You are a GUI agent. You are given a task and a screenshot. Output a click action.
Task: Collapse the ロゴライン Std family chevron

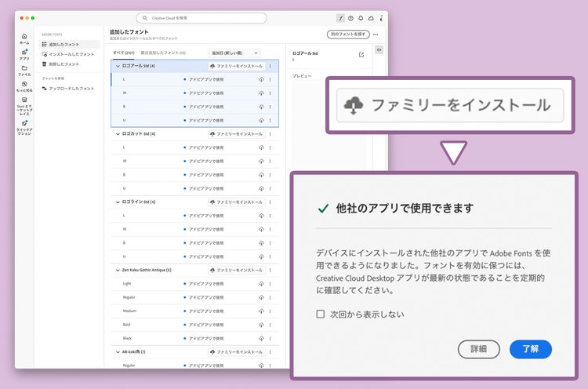click(118, 202)
